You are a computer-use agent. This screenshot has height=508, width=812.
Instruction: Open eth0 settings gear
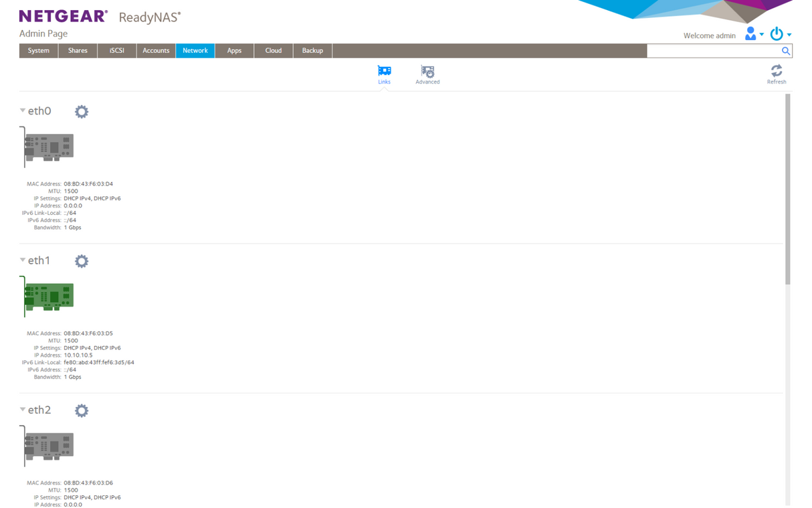coord(82,112)
